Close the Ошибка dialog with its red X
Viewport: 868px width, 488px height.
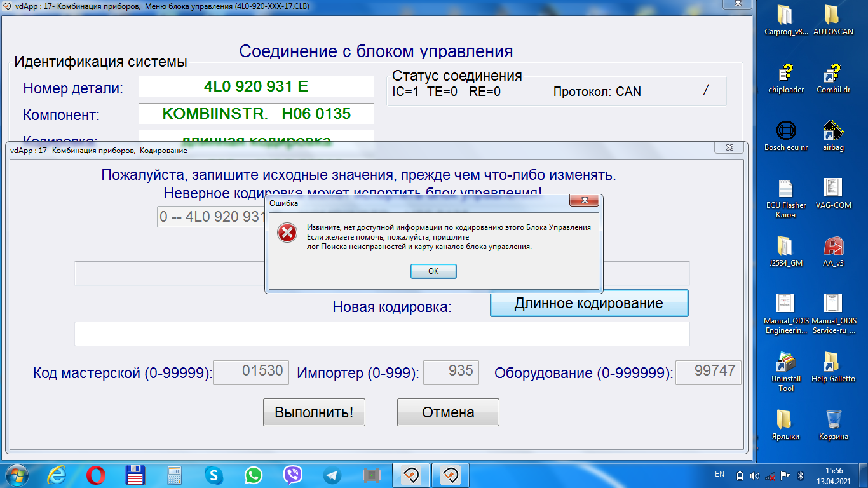tap(583, 201)
